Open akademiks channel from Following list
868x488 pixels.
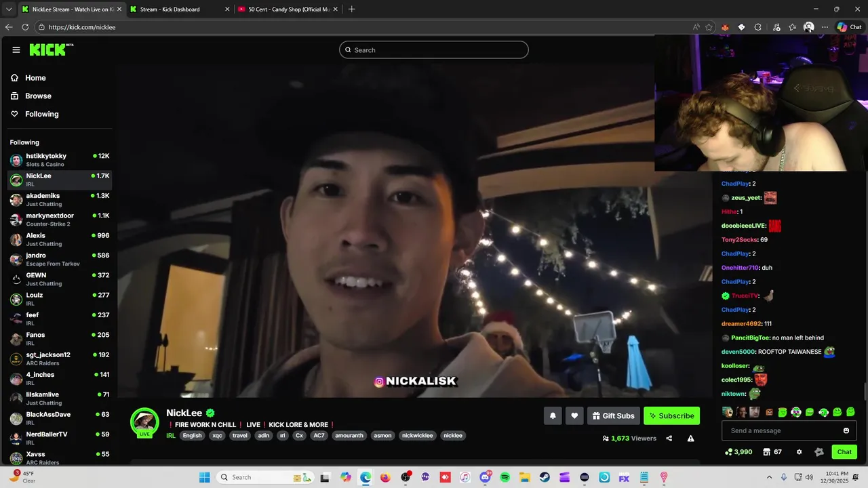point(60,199)
